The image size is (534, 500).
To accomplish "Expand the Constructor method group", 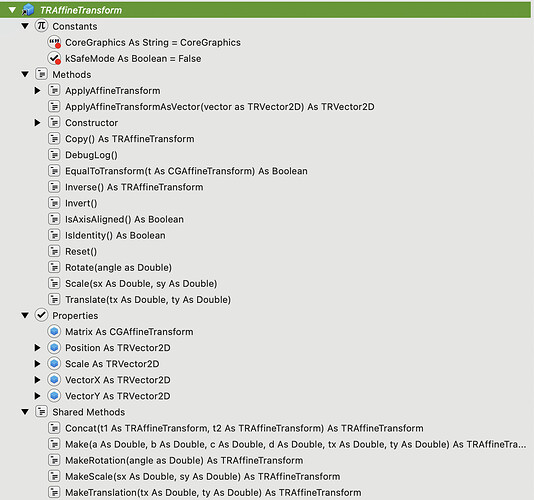I will click(37, 123).
